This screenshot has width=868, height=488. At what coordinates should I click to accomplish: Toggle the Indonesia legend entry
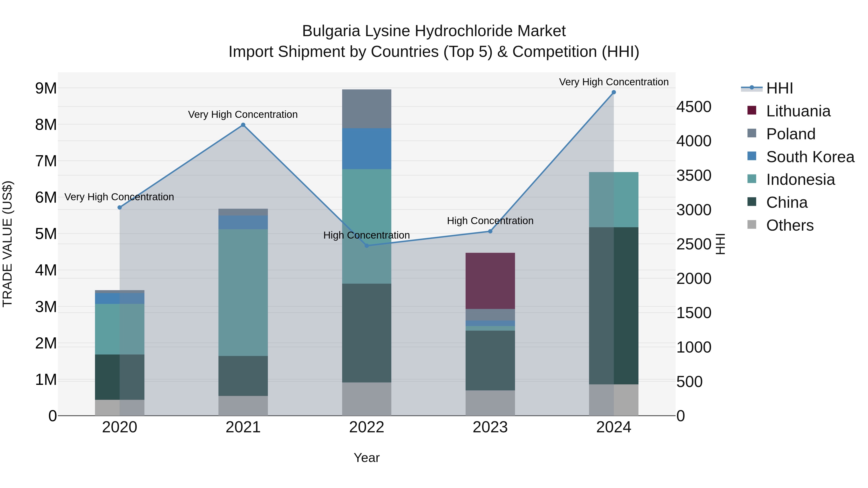(791, 180)
